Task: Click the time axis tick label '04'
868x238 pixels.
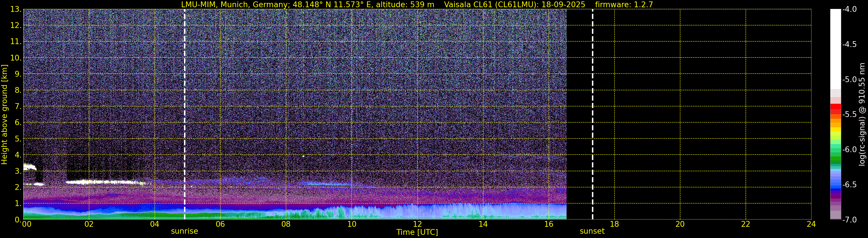Action: coord(154,224)
